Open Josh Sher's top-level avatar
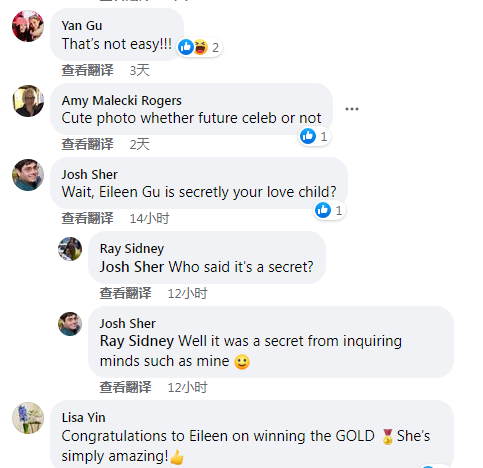 (28, 175)
